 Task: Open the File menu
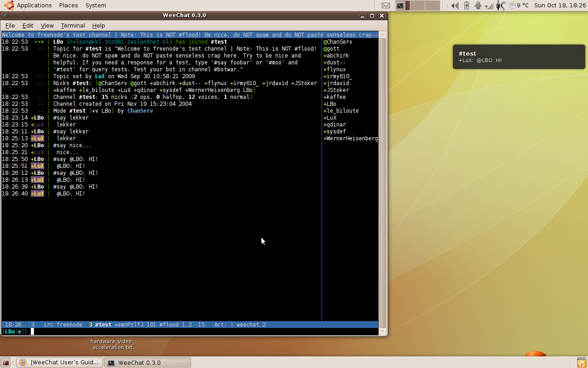10,26
